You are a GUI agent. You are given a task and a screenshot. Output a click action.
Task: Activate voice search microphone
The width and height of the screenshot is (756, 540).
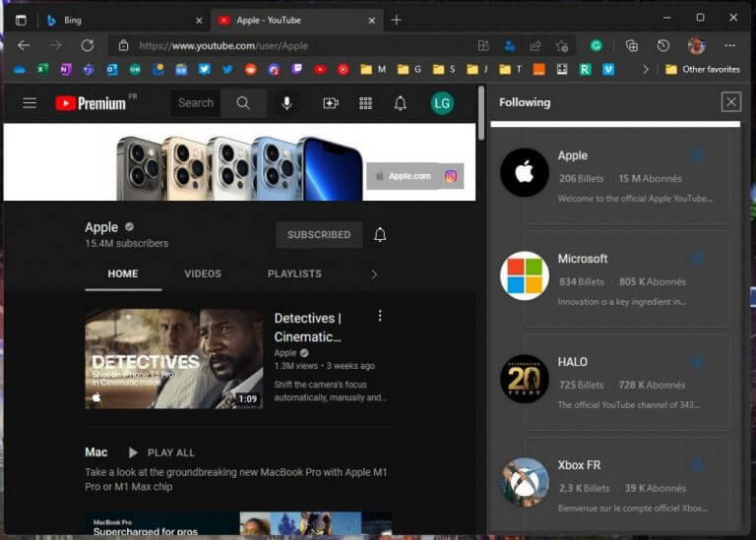click(x=286, y=103)
